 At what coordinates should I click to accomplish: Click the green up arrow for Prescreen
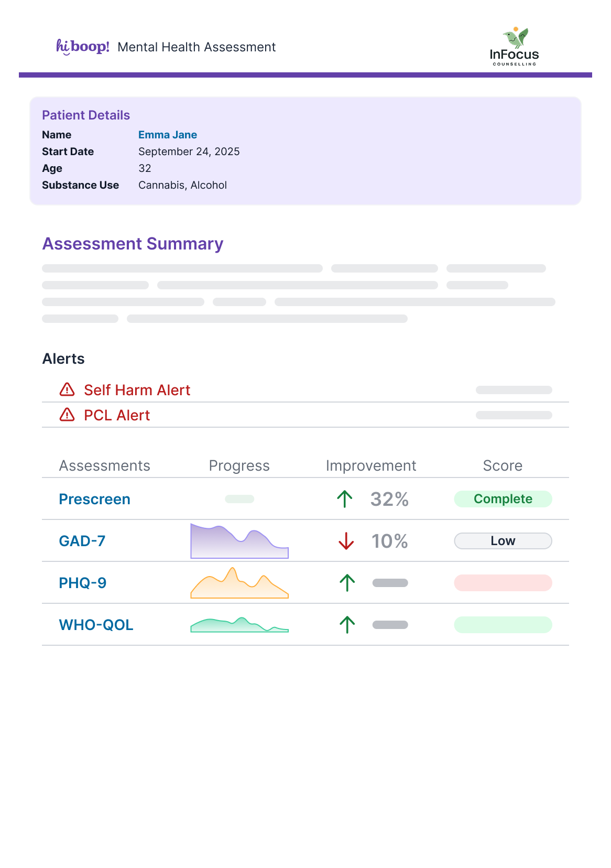click(345, 499)
